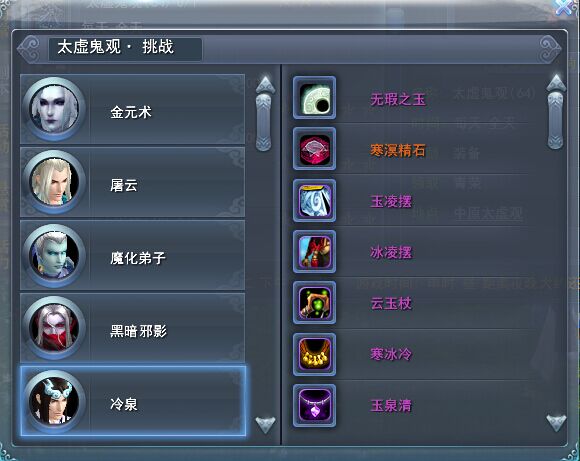Choose 魔化弟子 from boss list

[132, 255]
